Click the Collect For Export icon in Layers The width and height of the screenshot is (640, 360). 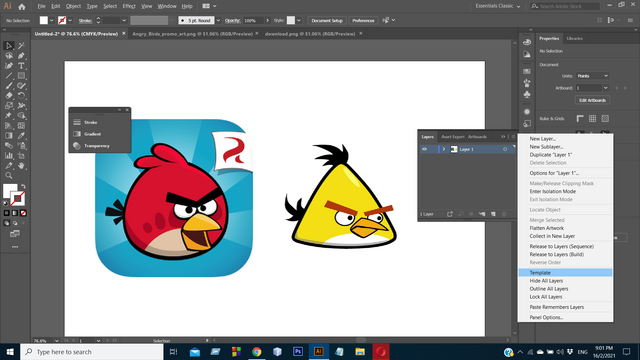tap(449, 214)
